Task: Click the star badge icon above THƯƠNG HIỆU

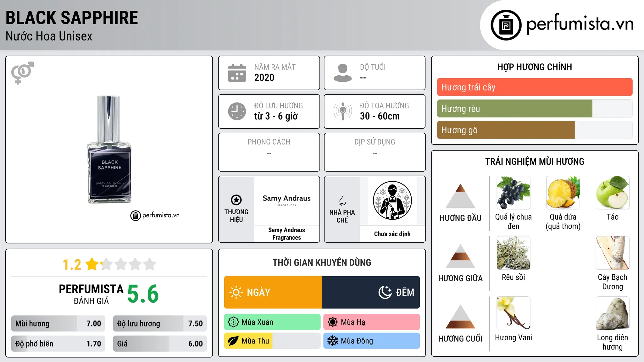Action: (x=236, y=200)
